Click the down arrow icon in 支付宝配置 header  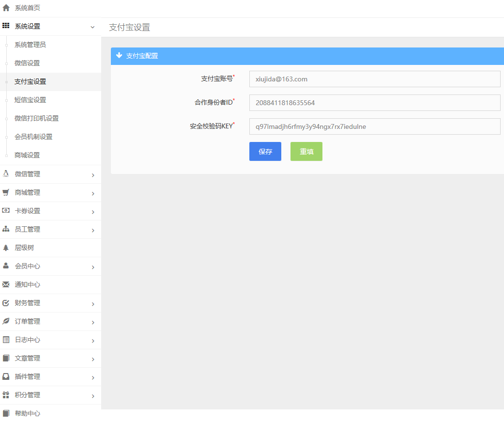pyautogui.click(x=119, y=56)
